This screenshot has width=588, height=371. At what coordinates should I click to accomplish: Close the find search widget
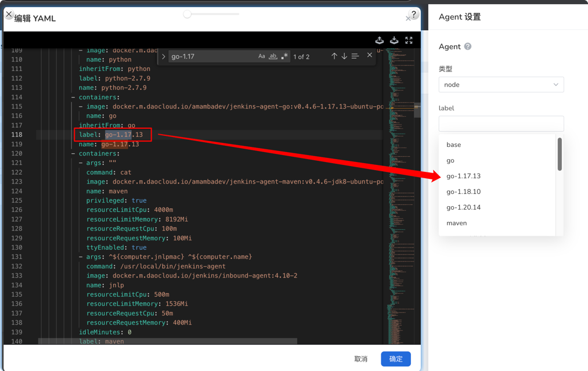coord(370,56)
